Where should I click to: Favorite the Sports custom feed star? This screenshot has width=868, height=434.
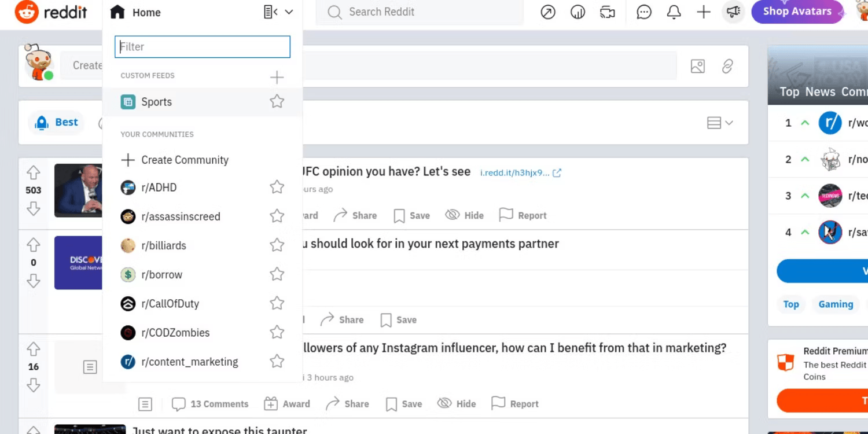click(x=277, y=102)
